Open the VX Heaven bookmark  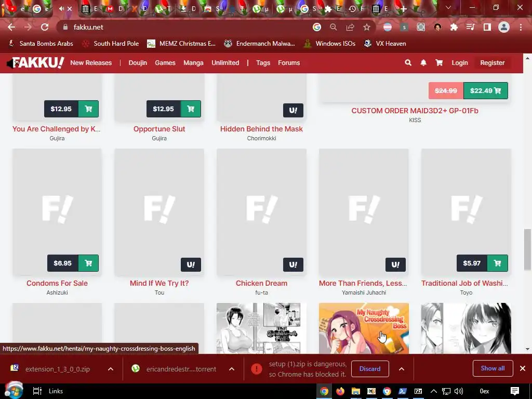[x=385, y=44]
